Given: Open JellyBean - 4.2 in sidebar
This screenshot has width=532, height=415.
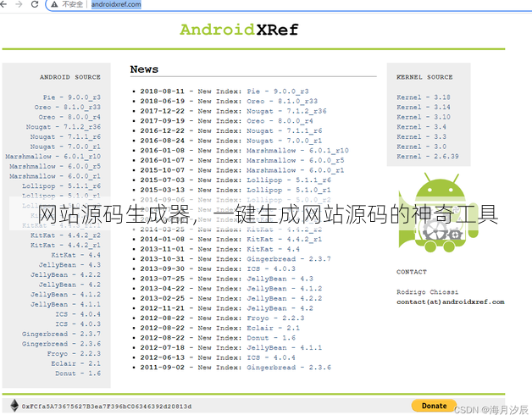Looking at the screenshot, I should [x=69, y=284].
